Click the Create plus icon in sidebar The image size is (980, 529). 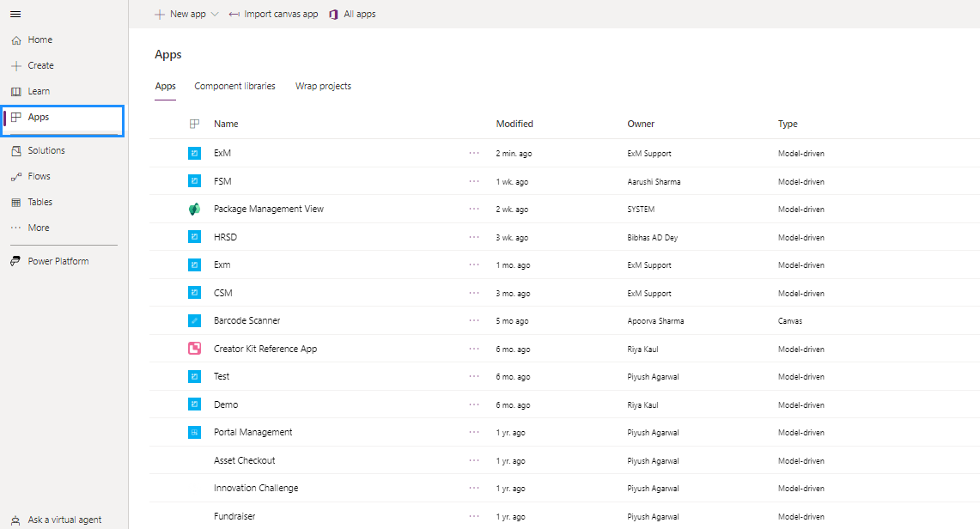coord(16,65)
